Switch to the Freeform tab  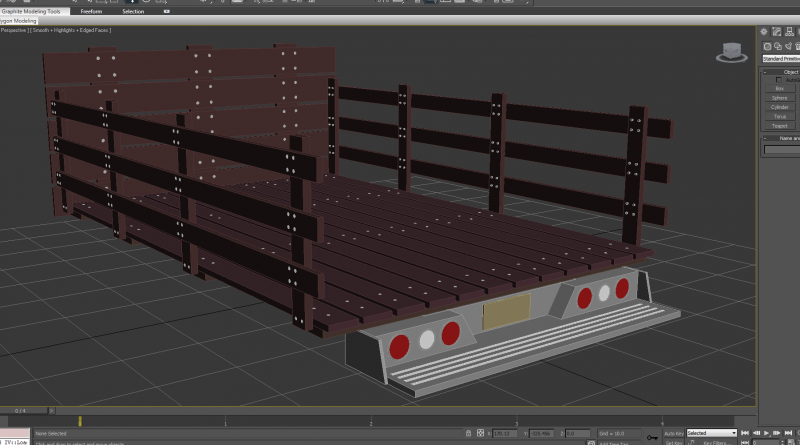tap(91, 11)
